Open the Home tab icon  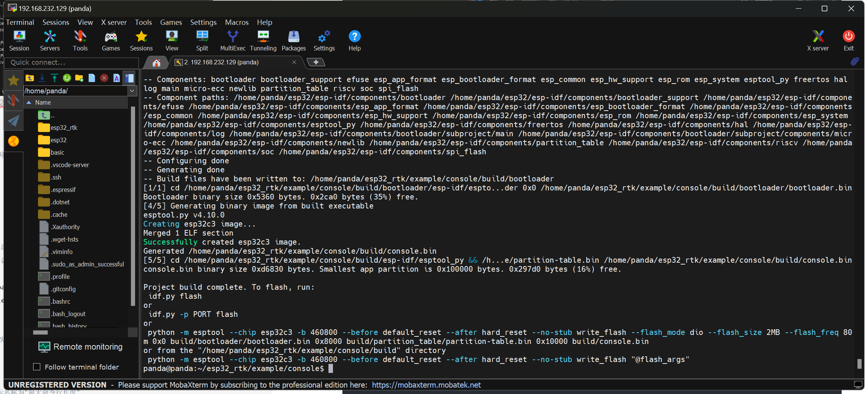pyautogui.click(x=157, y=62)
